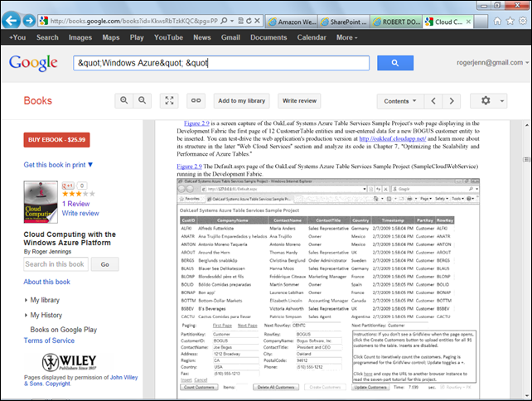This screenshot has height=401, width=532.
Task: Click the first Figure 2.9 link in the paragraph
Action: pyautogui.click(x=196, y=123)
